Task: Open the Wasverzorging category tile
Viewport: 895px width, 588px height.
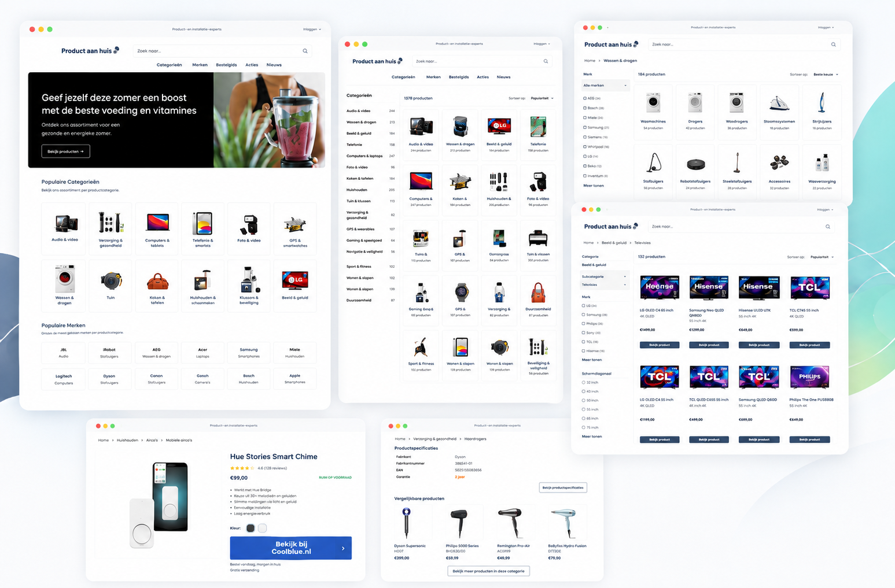Action: click(822, 171)
